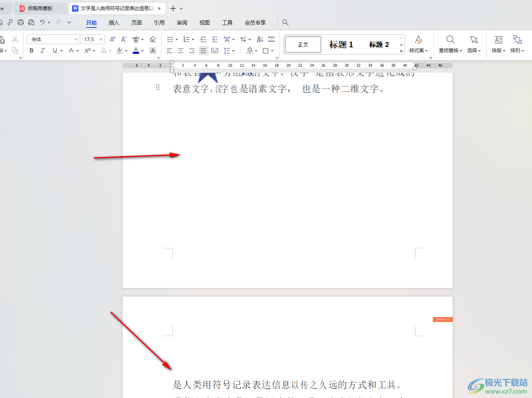Click the Increase Indent icon
This screenshot has height=398, width=532.
tap(214, 39)
